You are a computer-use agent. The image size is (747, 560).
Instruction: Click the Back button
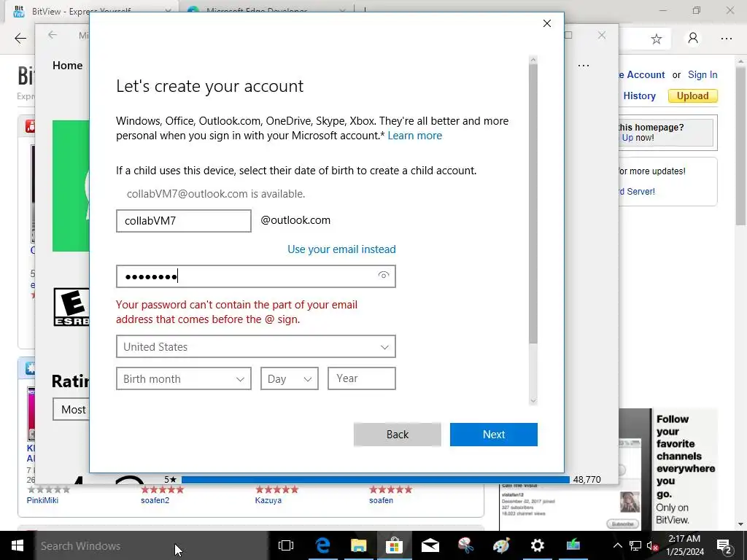point(398,435)
